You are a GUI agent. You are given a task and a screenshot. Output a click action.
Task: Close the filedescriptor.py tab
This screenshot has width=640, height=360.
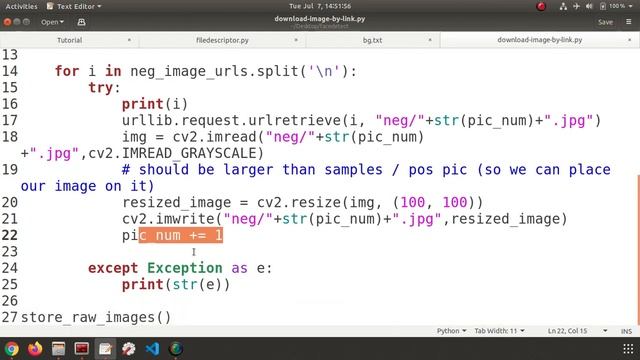click(296, 40)
